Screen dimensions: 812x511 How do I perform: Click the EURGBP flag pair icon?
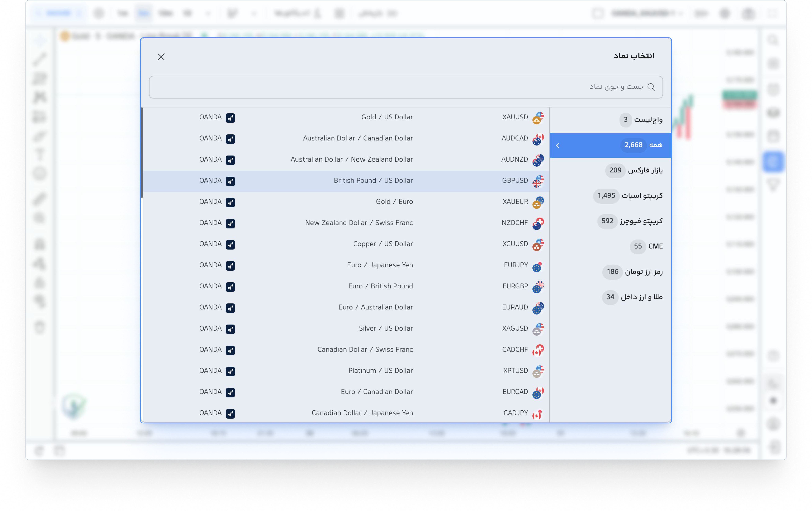pos(538,287)
